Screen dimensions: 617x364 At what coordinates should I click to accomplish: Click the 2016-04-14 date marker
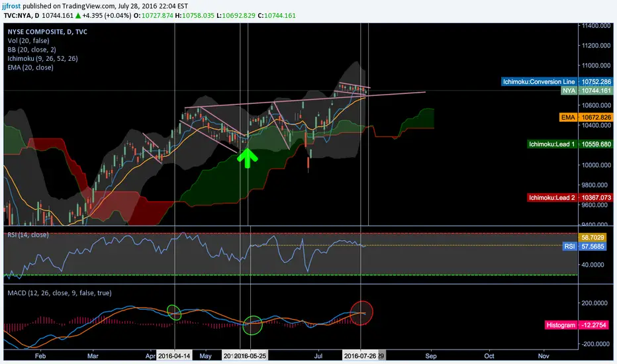pyautogui.click(x=174, y=356)
